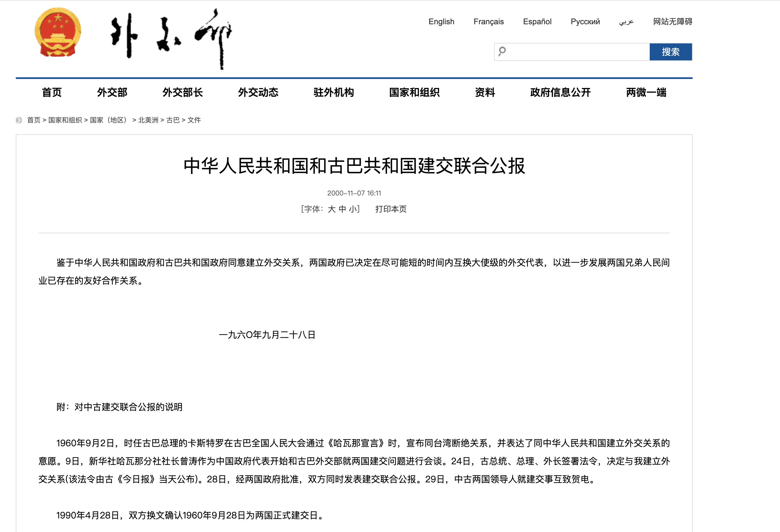Click the national emblem logo
This screenshot has width=780, height=532.
click(x=58, y=32)
